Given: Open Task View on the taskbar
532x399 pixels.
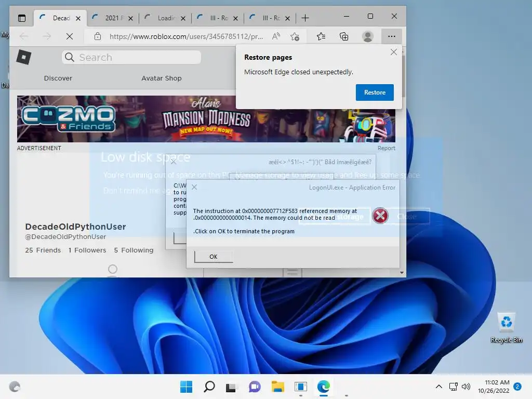Looking at the screenshot, I should click(x=231, y=387).
